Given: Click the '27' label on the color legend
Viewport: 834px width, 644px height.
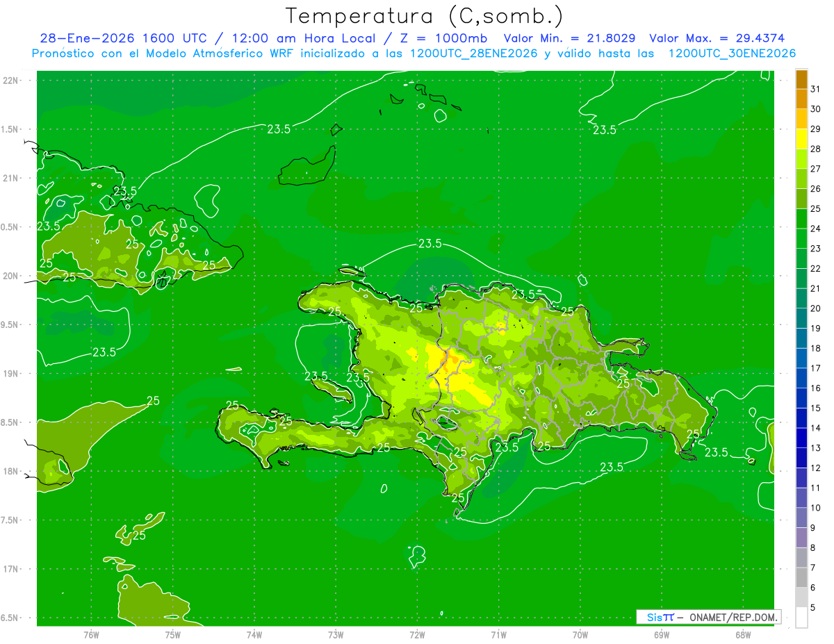Looking at the screenshot, I should pos(815,168).
